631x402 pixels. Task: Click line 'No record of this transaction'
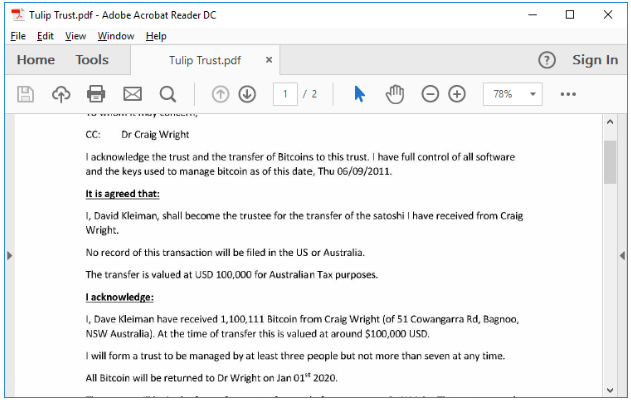pyautogui.click(x=225, y=253)
